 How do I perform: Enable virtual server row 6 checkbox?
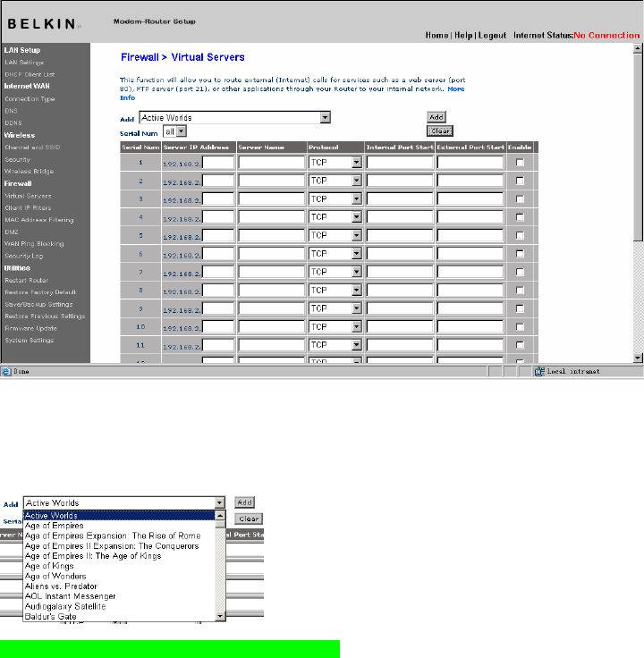click(x=520, y=254)
